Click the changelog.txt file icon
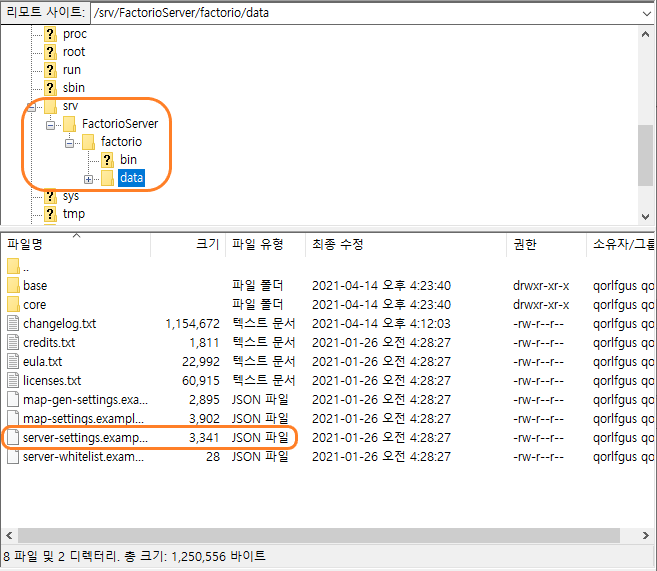Viewport: 657px width, 571px height. click(13, 323)
